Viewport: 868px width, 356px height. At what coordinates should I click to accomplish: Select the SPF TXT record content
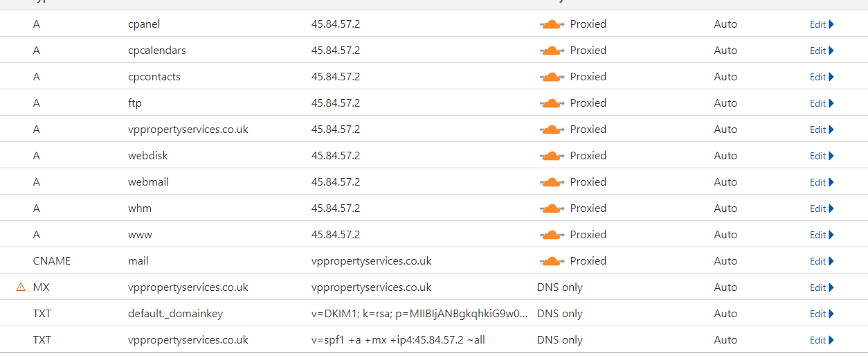click(x=398, y=340)
